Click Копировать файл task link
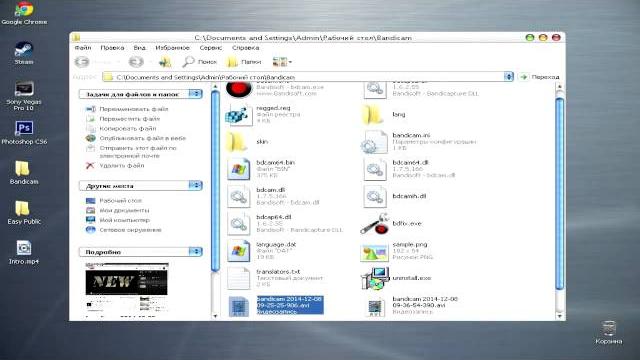The height and width of the screenshot is (360, 640). point(128,129)
